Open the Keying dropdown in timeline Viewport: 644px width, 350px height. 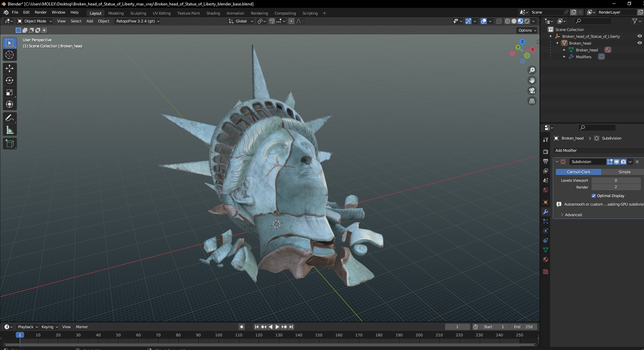[49, 327]
